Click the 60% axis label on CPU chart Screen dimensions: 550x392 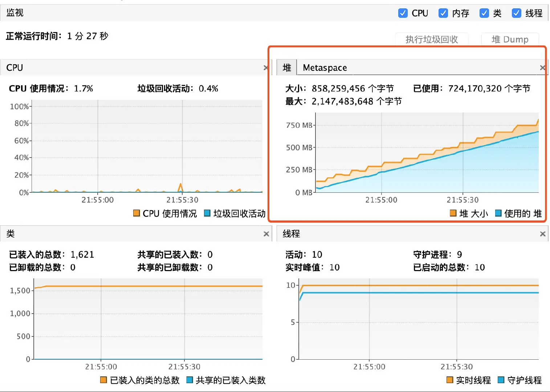coord(21,141)
